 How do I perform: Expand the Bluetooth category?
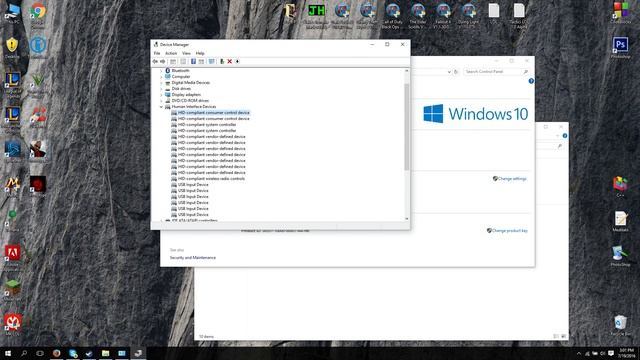tap(161, 71)
